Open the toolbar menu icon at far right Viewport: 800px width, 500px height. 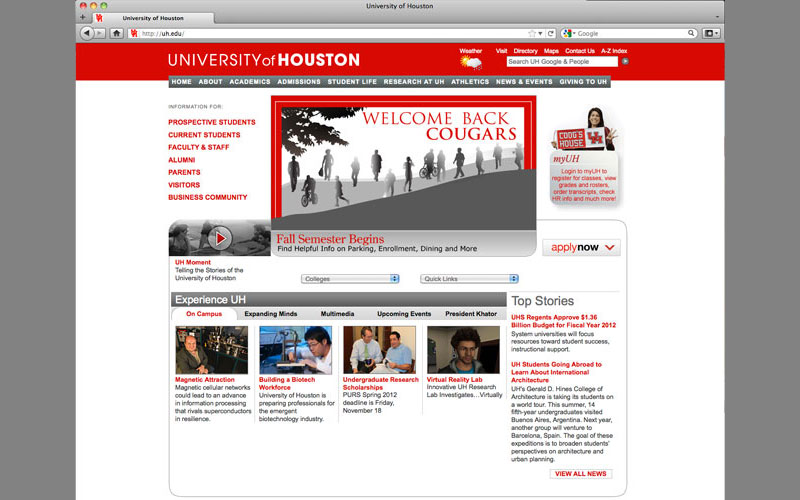(711, 33)
